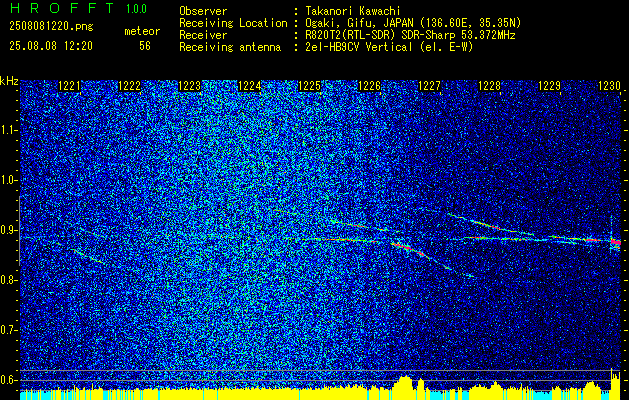Click the Receiving antenna label
The height and width of the screenshot is (400, 629).
(x=230, y=47)
